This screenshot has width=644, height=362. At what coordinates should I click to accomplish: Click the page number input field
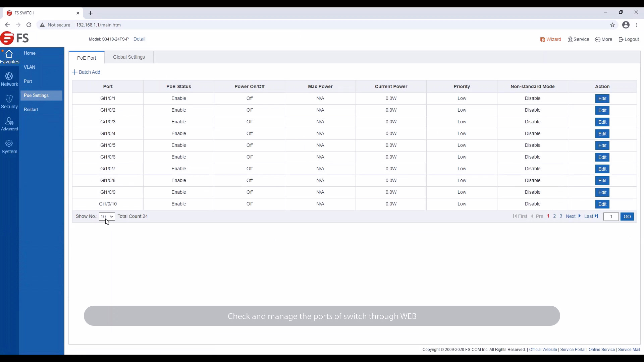611,217
